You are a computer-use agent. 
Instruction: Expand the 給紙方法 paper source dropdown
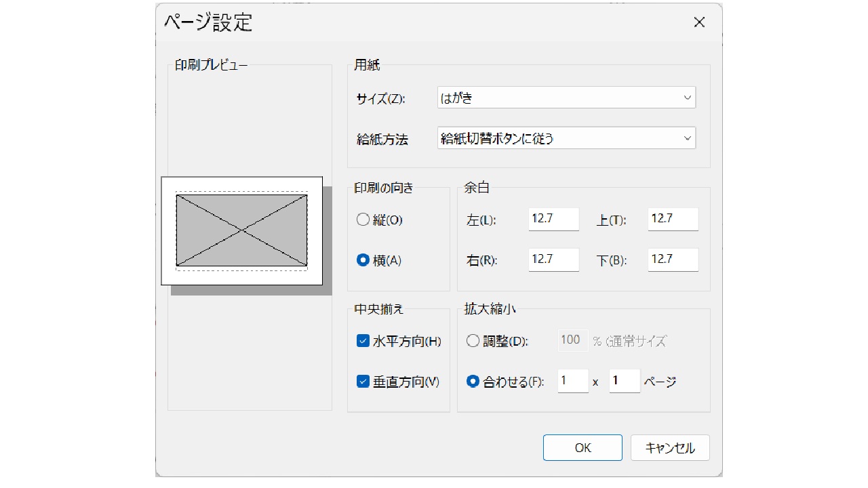(x=566, y=139)
